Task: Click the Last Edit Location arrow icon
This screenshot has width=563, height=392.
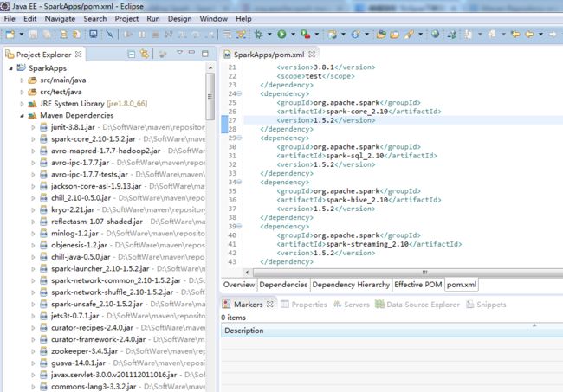Action: point(516,35)
